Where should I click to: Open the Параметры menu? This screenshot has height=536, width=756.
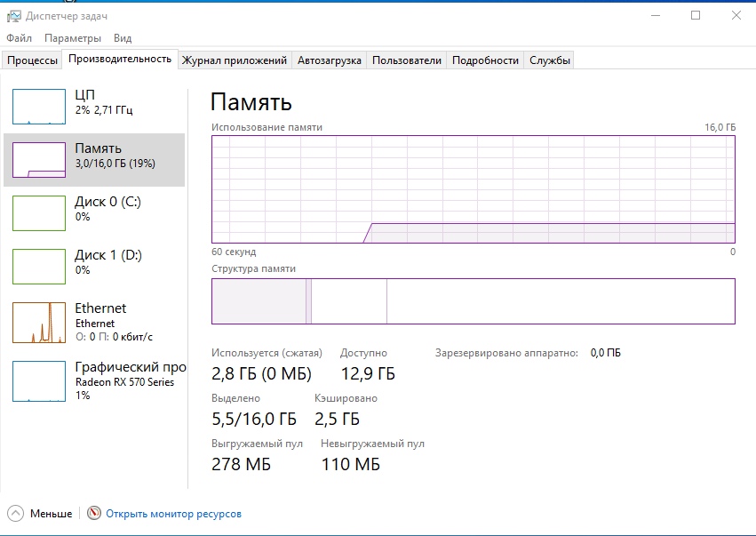click(x=73, y=38)
